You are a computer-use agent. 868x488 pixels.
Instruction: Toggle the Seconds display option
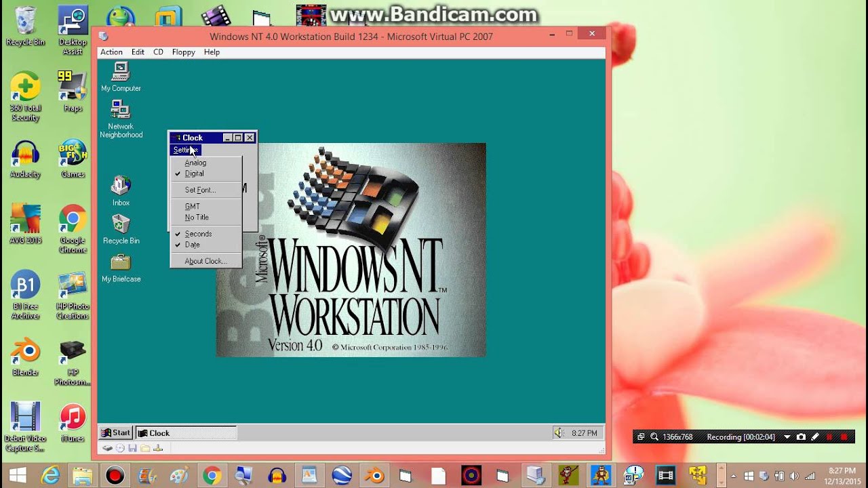point(206,234)
